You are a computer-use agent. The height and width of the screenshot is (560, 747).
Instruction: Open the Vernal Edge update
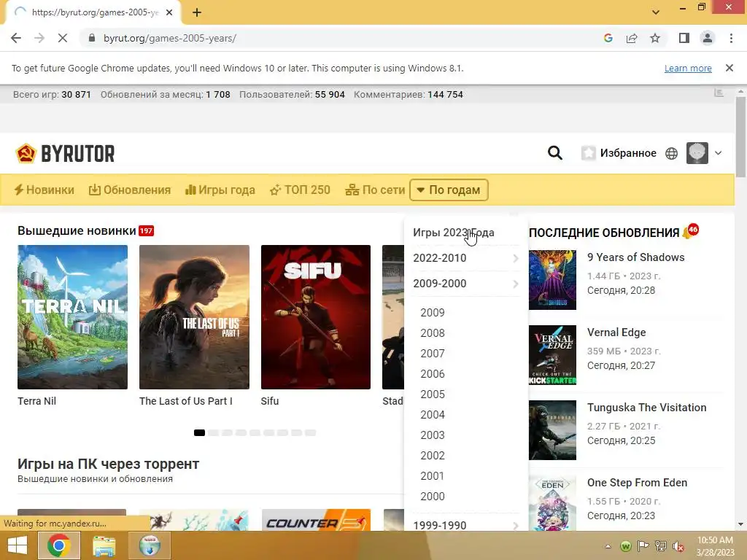(616, 332)
